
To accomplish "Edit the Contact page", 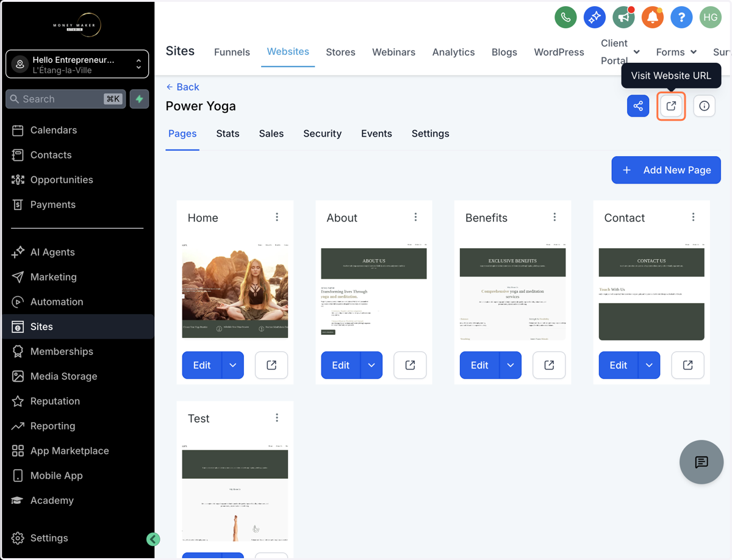I will [x=618, y=365].
